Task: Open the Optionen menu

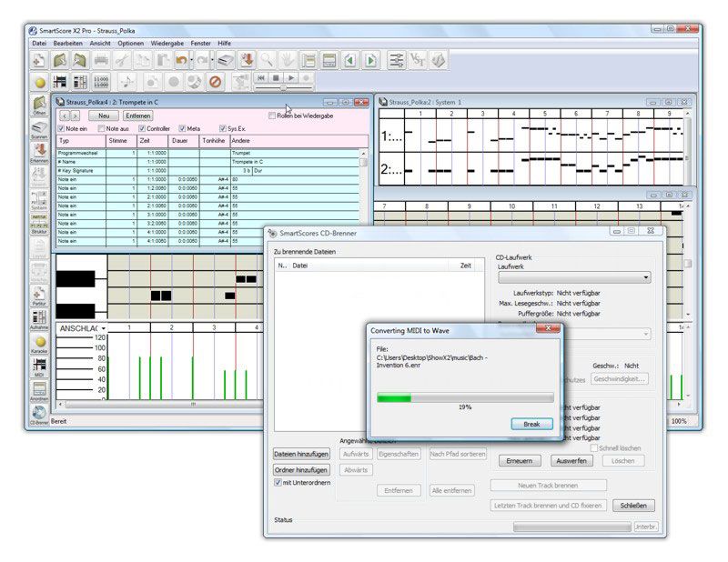Action: pyautogui.click(x=130, y=43)
